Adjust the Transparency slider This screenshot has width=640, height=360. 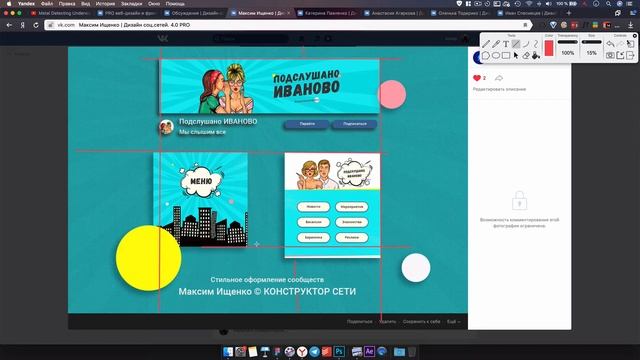click(568, 42)
